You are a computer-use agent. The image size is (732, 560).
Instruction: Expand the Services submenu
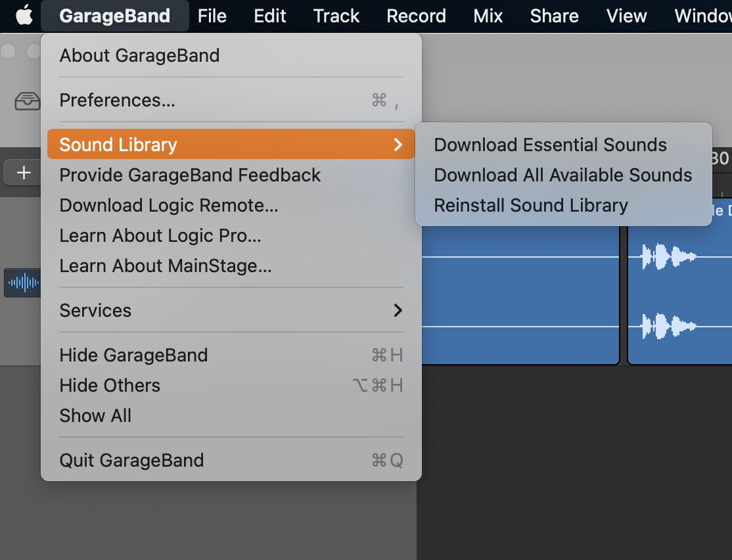click(231, 311)
